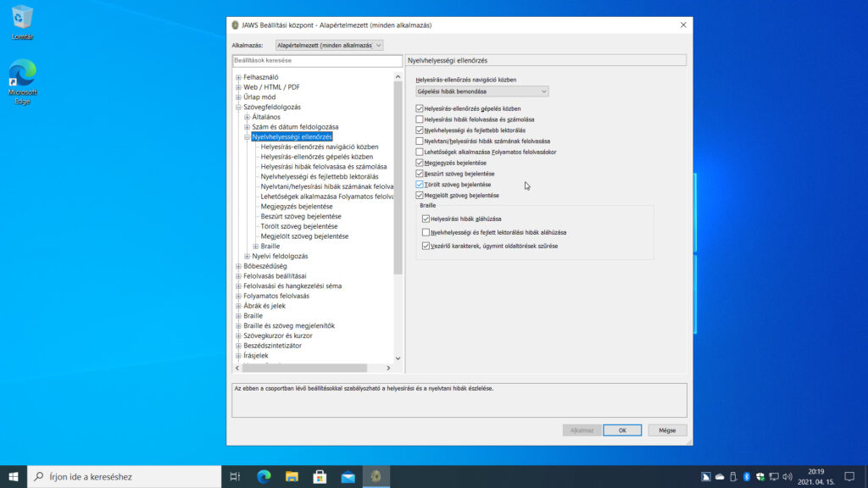The image size is (868, 488).
Task: Open Microsoft Store from the taskbar
Action: (320, 476)
